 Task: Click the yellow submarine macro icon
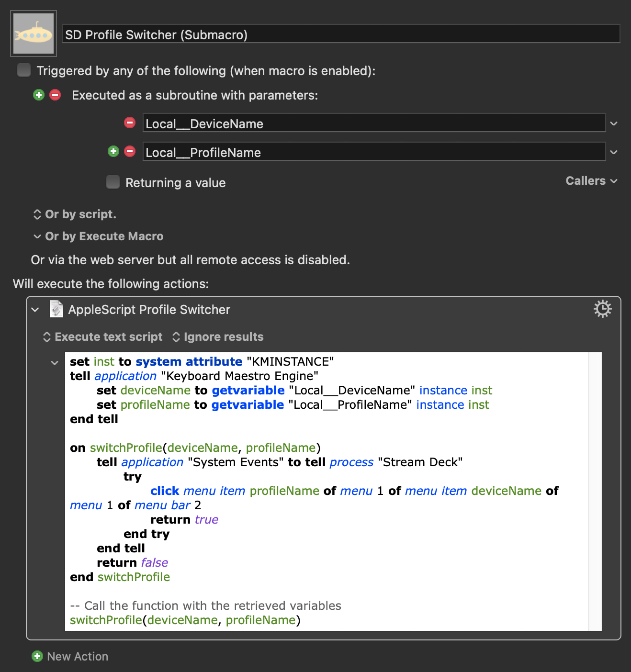pos(34,34)
